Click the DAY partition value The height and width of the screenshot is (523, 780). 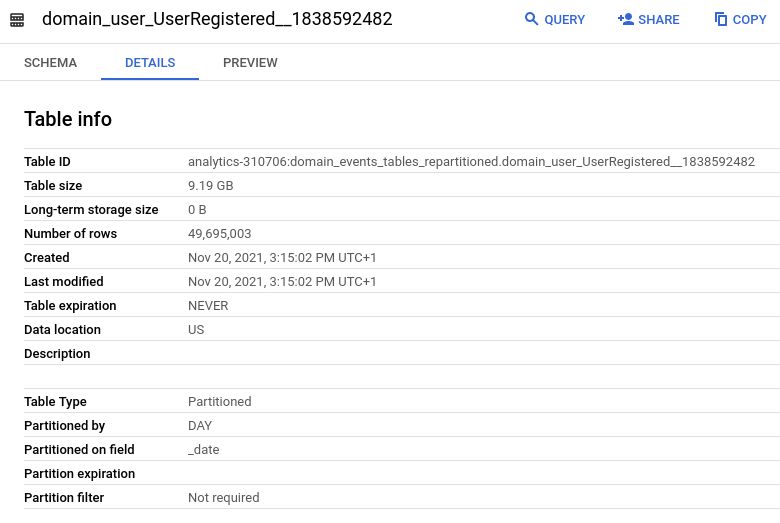pos(200,425)
